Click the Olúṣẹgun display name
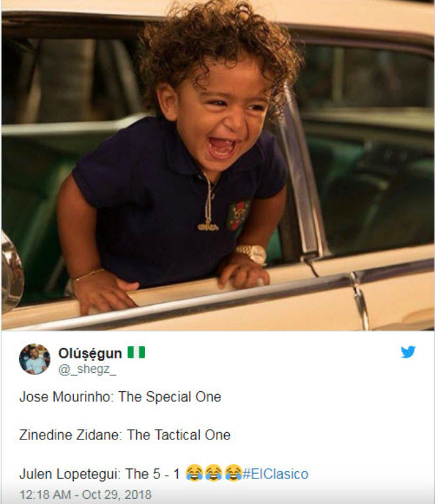 (90, 353)
